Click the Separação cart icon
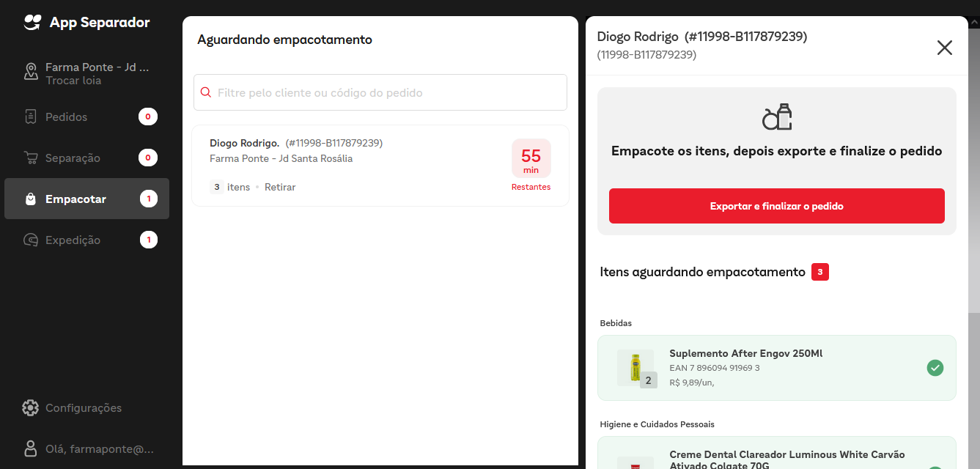This screenshot has height=469, width=980. 31,158
